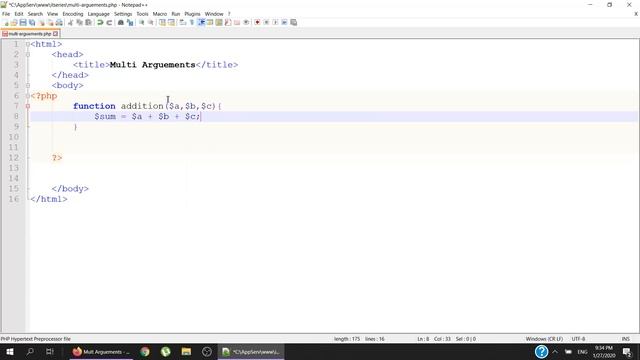This screenshot has height=360, width=640.
Task: Collapse the php block fold marker on line 6
Action: pos(28,96)
